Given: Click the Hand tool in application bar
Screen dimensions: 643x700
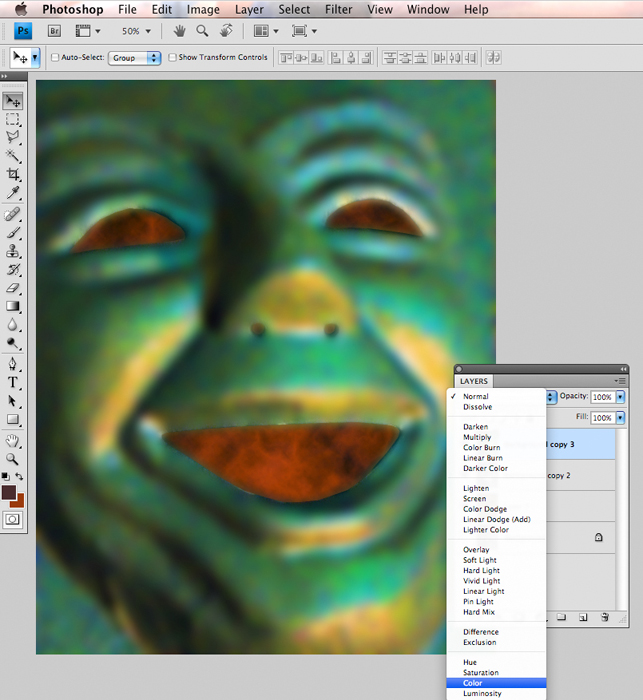Looking at the screenshot, I should click(180, 31).
